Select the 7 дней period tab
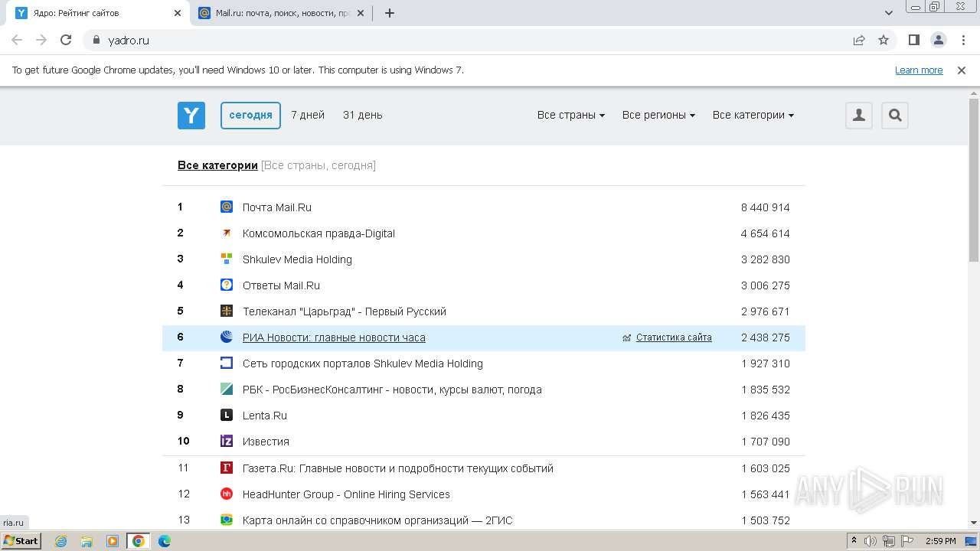Viewport: 980px width, 551px height. (x=308, y=115)
